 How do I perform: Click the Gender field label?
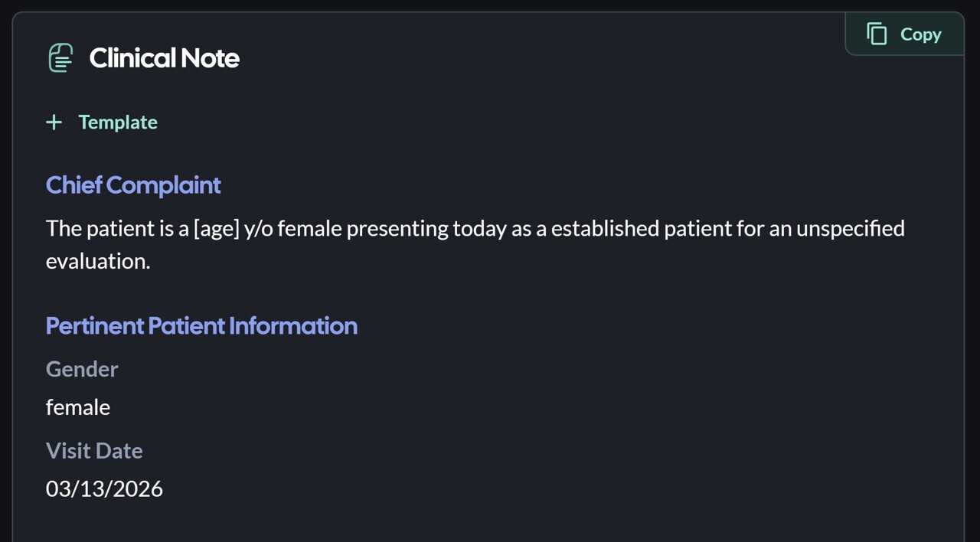tap(82, 369)
